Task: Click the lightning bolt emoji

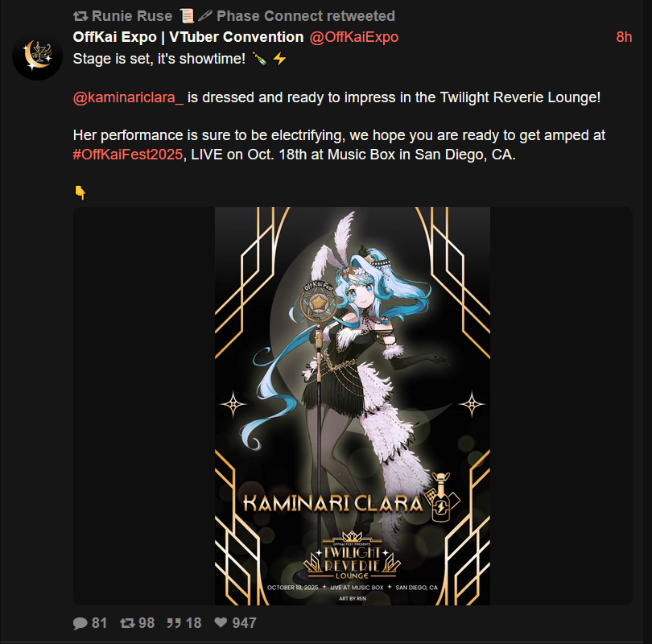Action: point(279,59)
